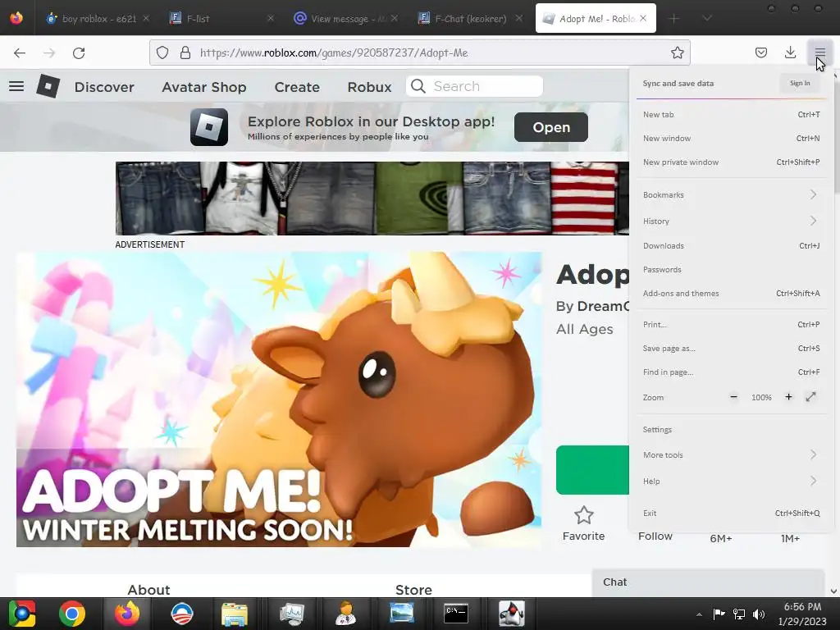
Task: Open a new browser tab with plus icon
Action: [674, 18]
